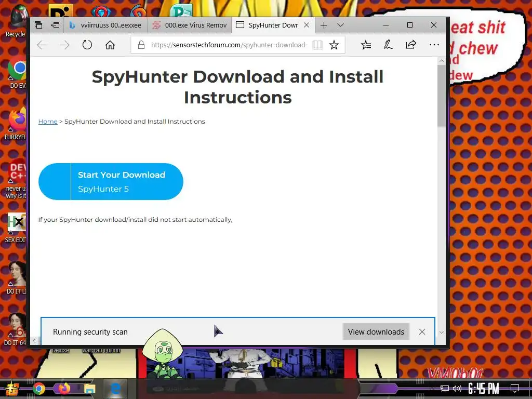This screenshot has height=399, width=532.
Task: Close the SpyHunter tab
Action: click(307, 25)
